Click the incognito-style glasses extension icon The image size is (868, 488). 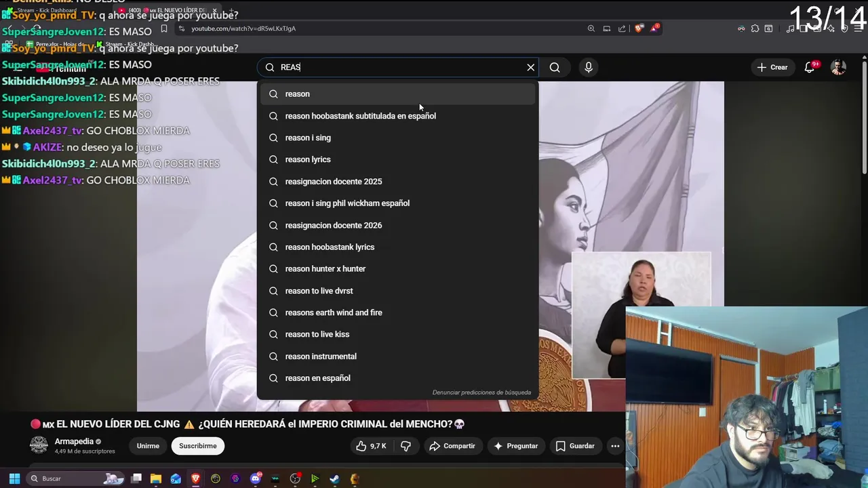tap(741, 28)
